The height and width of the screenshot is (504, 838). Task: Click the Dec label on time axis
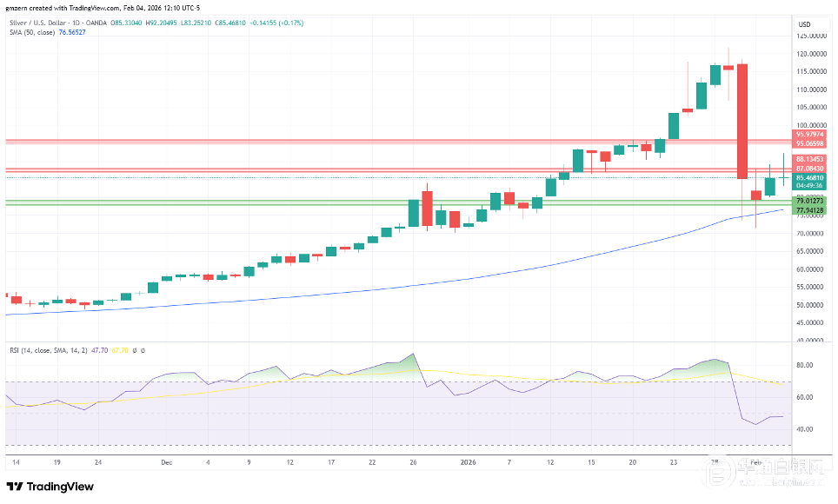(x=166, y=463)
